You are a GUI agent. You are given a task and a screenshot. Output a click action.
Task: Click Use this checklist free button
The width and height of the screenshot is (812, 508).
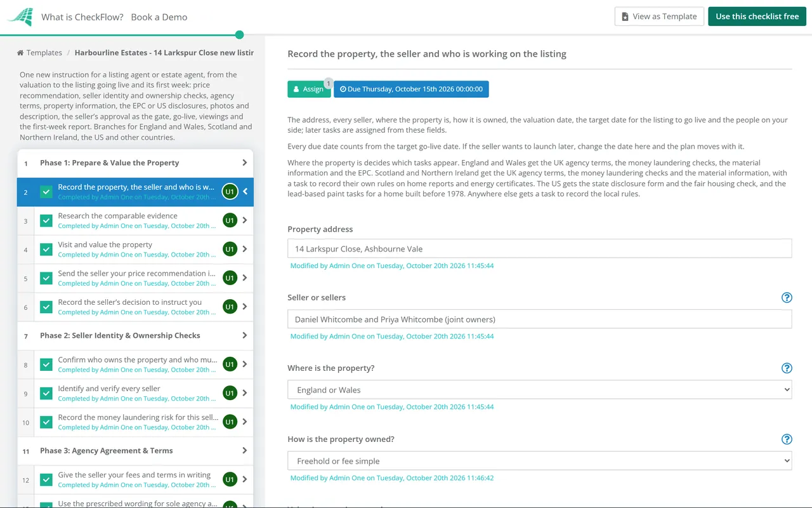(x=757, y=17)
